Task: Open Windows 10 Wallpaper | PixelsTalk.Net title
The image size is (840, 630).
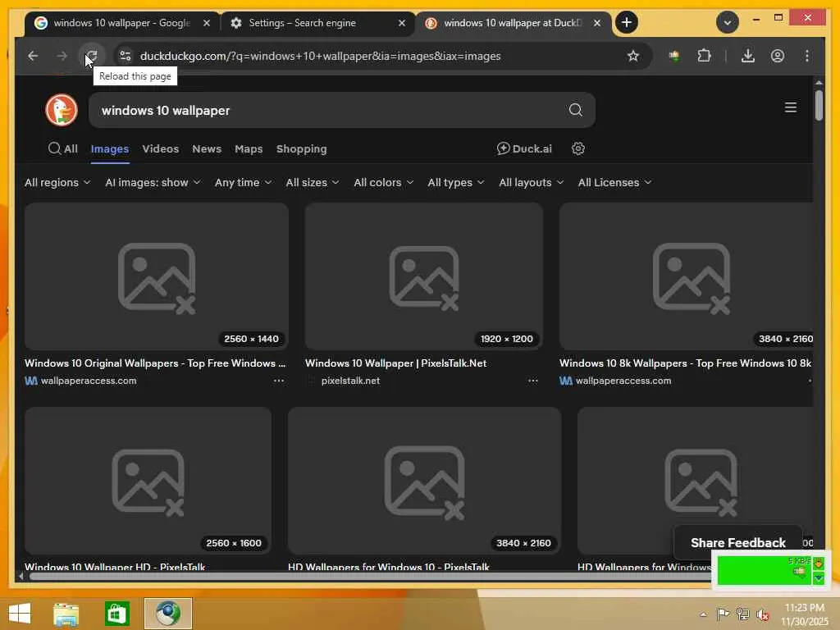Action: (396, 363)
